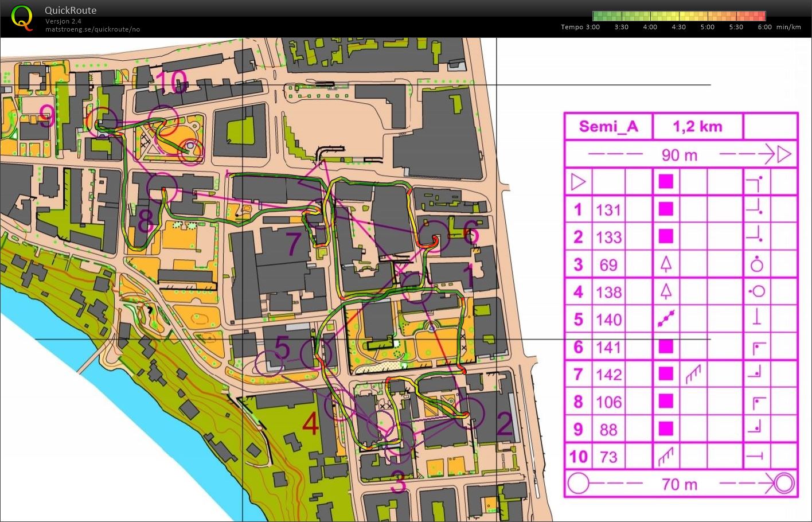The height and width of the screenshot is (522, 812).
Task: Click tree symbol in control 4 row
Action: tap(665, 291)
